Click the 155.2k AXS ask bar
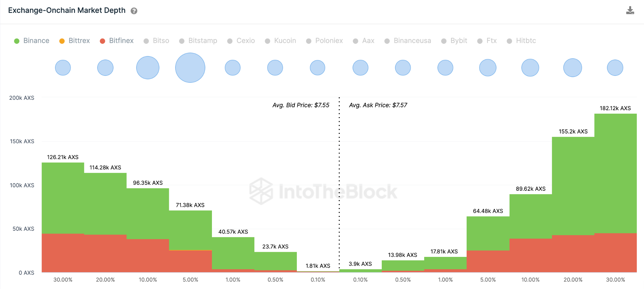644x289 pixels. pyautogui.click(x=573, y=186)
